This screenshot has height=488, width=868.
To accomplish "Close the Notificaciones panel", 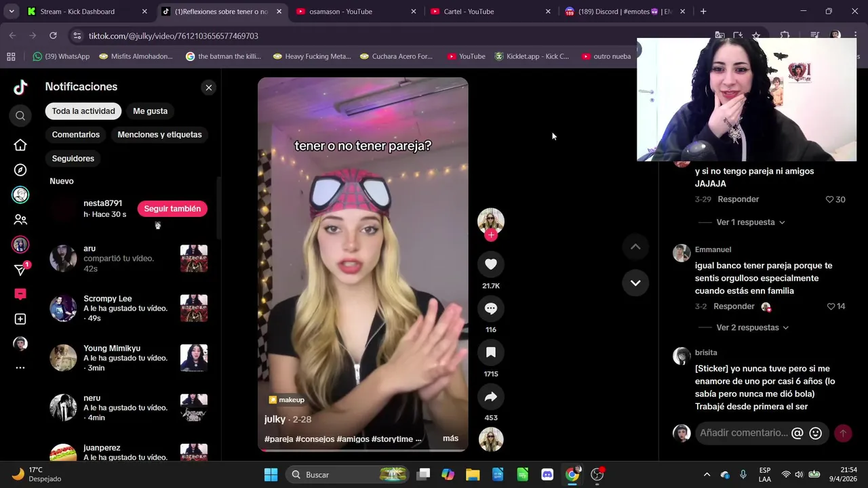I will (x=209, y=87).
